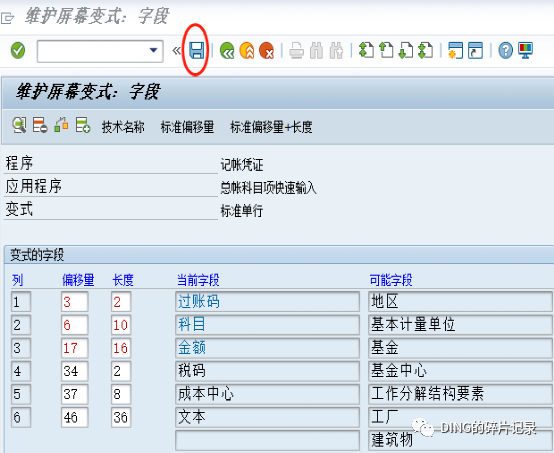The image size is (554, 453).
Task: Click the Find binoculars icon
Action: (x=316, y=51)
